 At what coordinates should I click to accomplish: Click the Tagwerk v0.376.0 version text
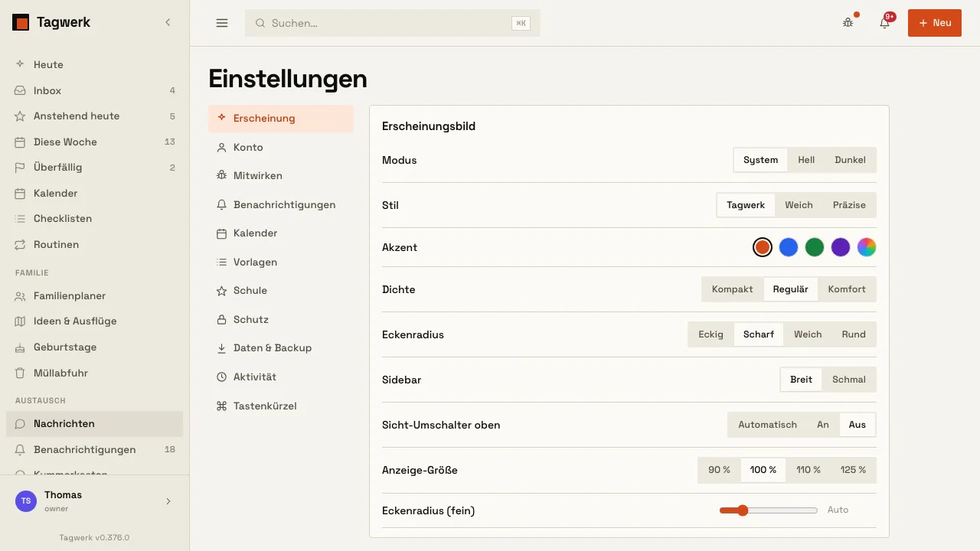click(94, 537)
